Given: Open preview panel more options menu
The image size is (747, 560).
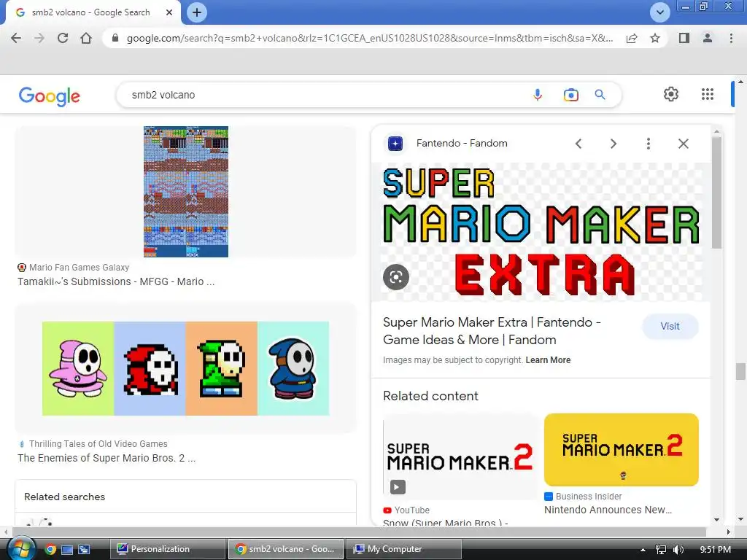Looking at the screenshot, I should (x=648, y=144).
